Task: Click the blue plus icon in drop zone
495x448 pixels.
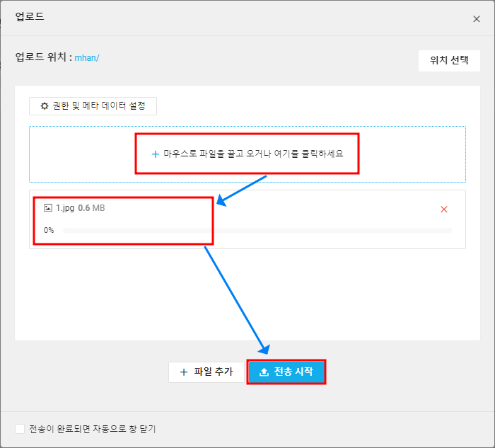Action: point(156,154)
